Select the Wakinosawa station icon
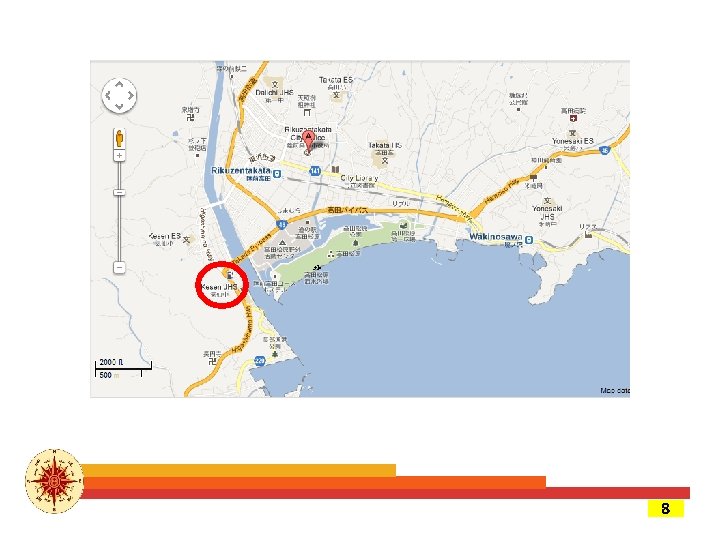This screenshot has width=720, height=540. (x=529, y=239)
